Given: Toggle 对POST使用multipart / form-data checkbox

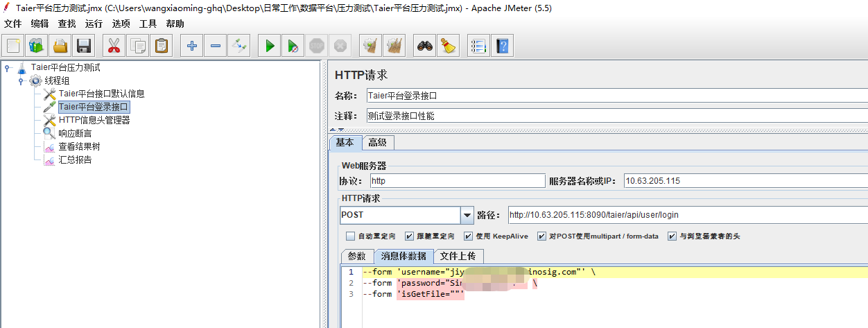Looking at the screenshot, I should [x=542, y=236].
